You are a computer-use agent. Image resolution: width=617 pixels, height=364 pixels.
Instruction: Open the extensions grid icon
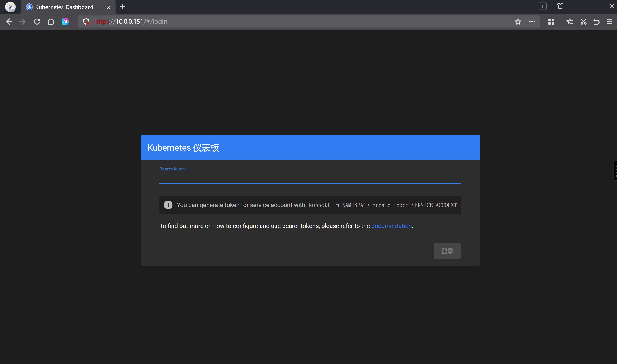(551, 22)
